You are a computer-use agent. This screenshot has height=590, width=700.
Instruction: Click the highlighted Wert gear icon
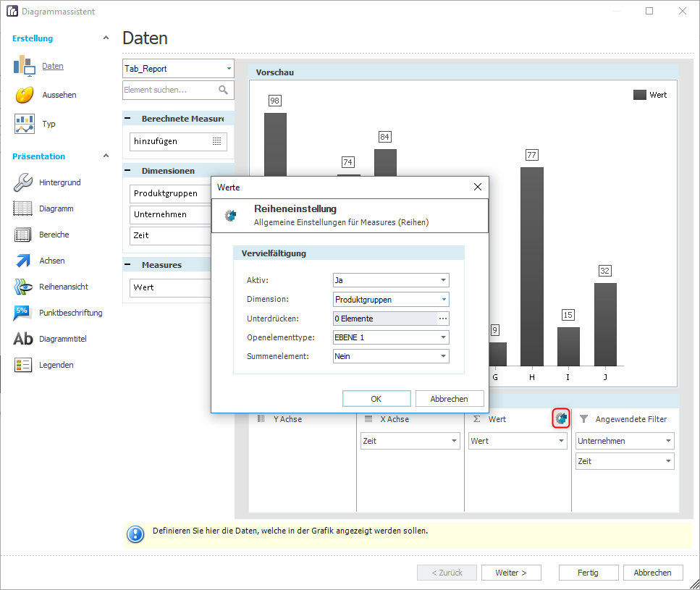pos(561,418)
